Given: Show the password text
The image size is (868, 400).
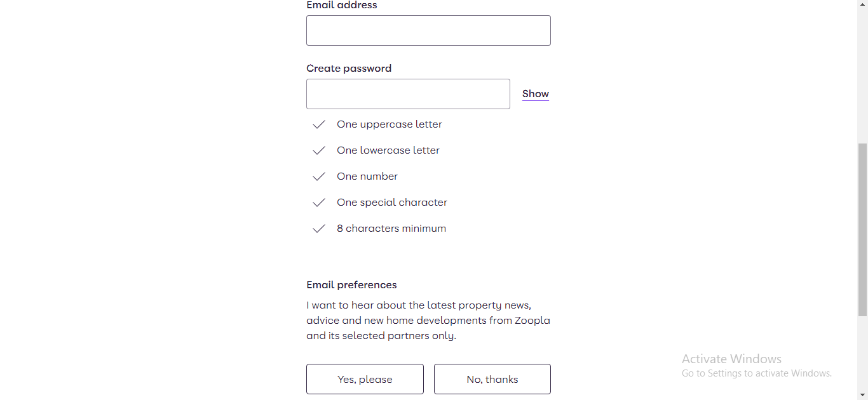Looking at the screenshot, I should [x=536, y=94].
